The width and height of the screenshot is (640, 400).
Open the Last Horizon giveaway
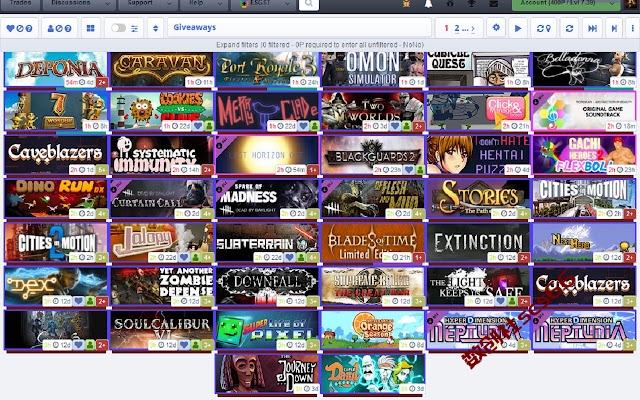click(267, 155)
